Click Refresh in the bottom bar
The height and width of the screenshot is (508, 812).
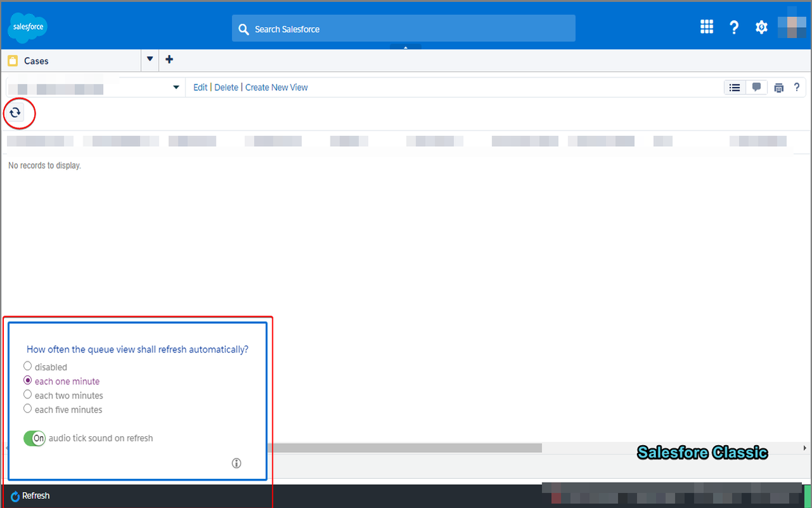(30, 496)
